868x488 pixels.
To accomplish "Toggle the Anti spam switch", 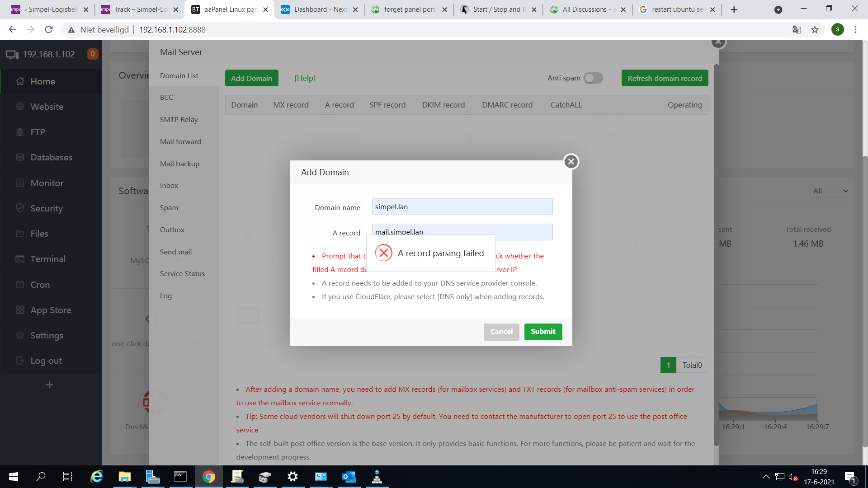I will 593,78.
